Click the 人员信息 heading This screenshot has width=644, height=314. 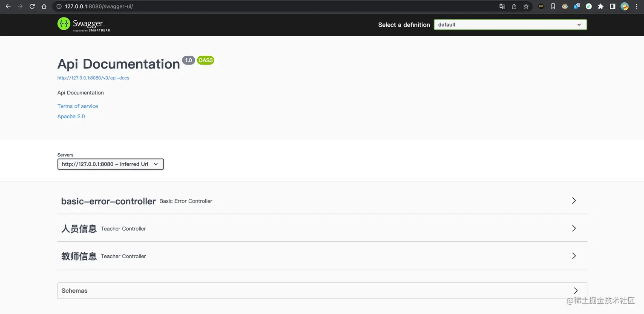click(79, 229)
